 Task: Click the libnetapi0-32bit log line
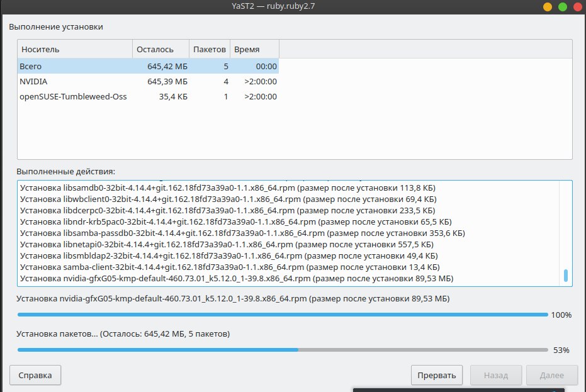[227, 244]
